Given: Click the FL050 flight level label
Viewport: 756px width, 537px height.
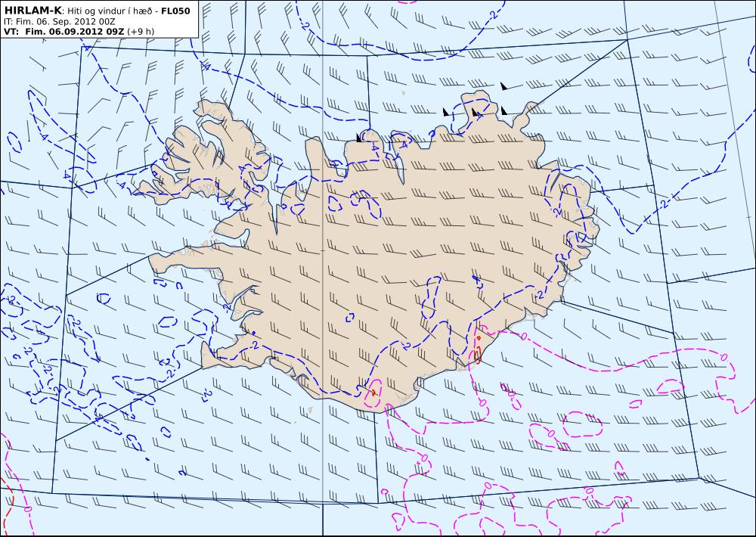Looking at the screenshot, I should pos(175,11).
